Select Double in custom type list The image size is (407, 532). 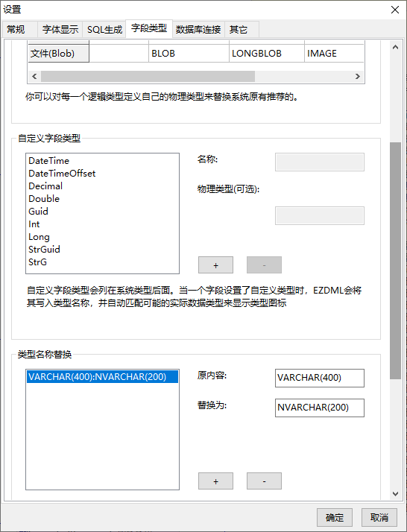point(102,199)
